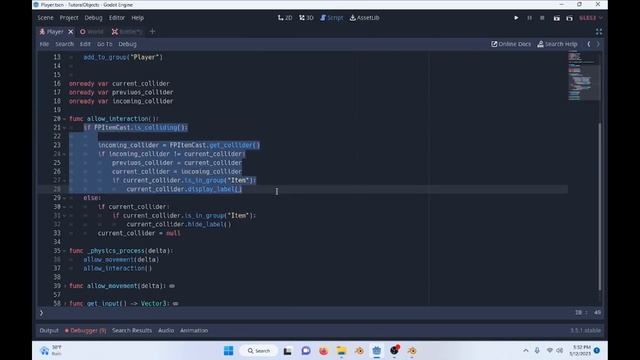Play a custom scene

click(569, 18)
